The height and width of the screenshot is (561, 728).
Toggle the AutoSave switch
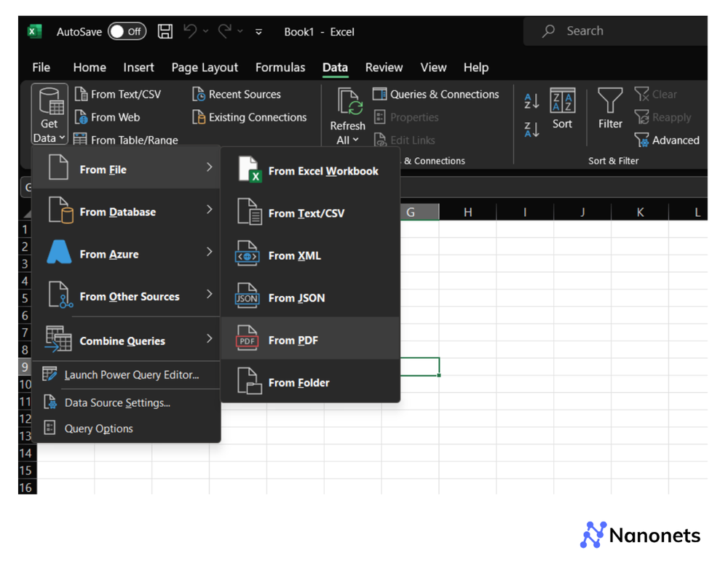click(127, 31)
